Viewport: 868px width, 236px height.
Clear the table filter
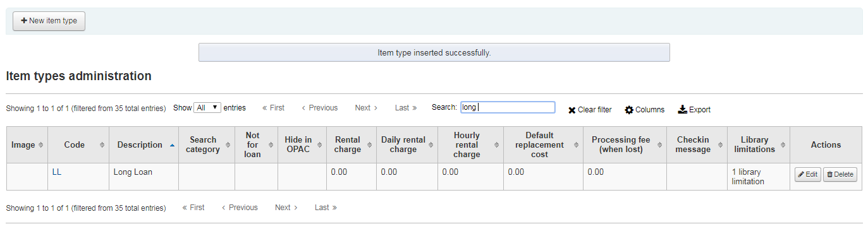(589, 110)
